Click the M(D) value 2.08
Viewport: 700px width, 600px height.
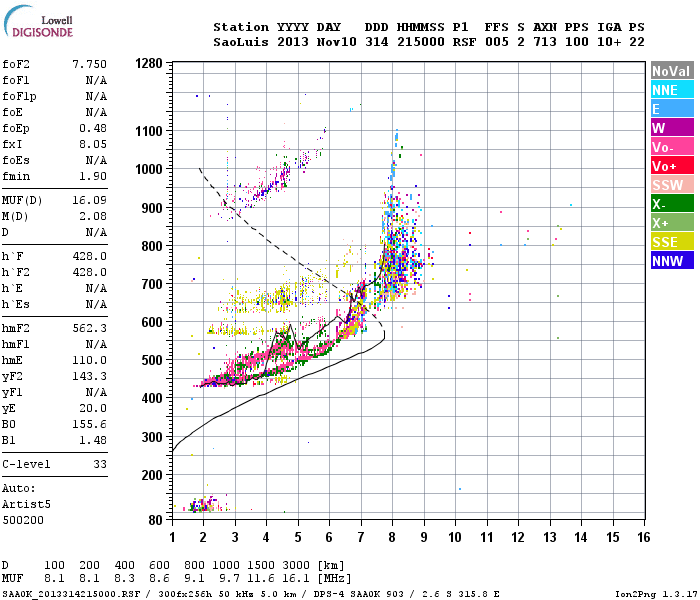[x=93, y=217]
